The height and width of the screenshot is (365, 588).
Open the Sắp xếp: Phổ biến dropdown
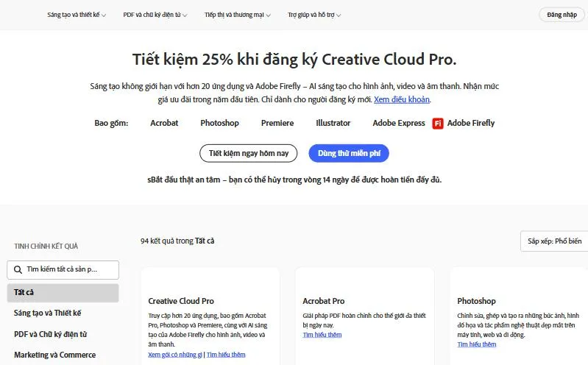tap(554, 241)
